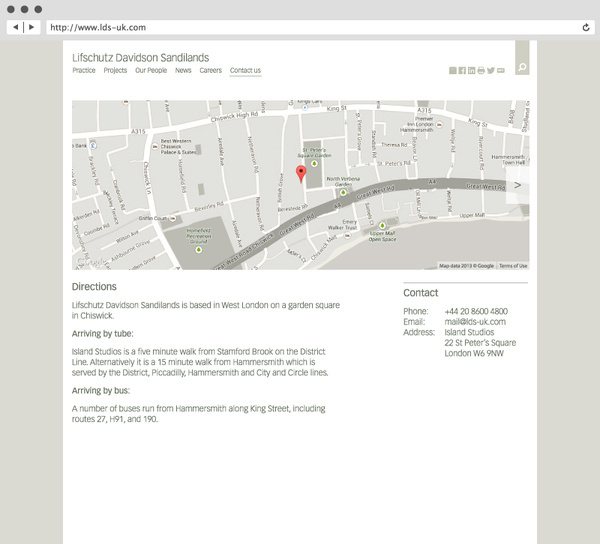This screenshot has height=544, width=600.
Task: Click the Contact heading
Action: (421, 293)
